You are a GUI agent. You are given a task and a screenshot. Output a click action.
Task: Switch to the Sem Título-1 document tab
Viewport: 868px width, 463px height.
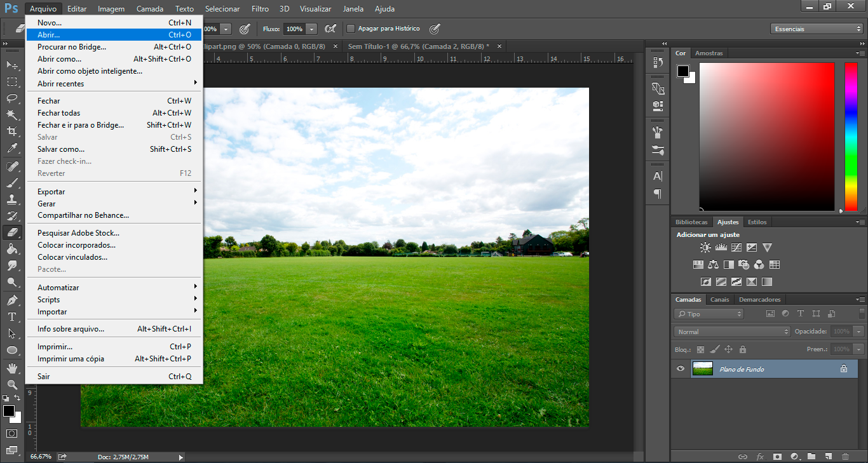(418, 46)
